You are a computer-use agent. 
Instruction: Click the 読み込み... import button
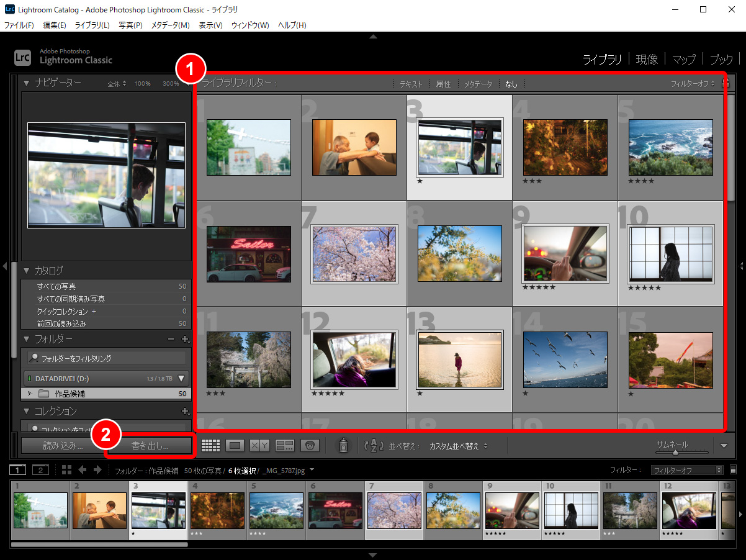coord(62,446)
